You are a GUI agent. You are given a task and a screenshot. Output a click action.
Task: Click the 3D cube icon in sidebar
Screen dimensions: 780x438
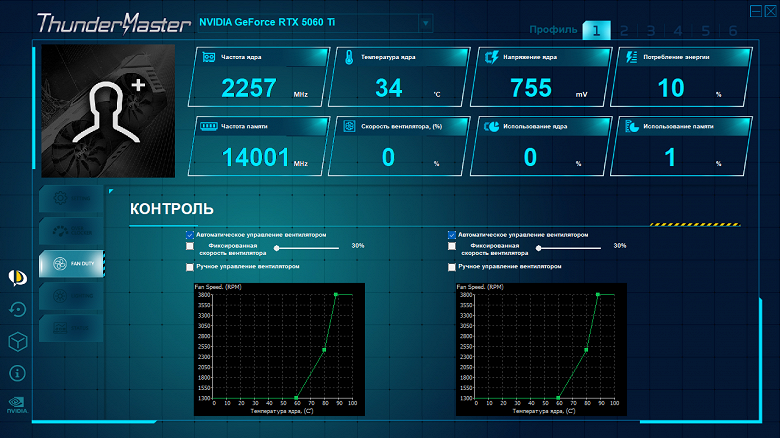pyautogui.click(x=17, y=342)
